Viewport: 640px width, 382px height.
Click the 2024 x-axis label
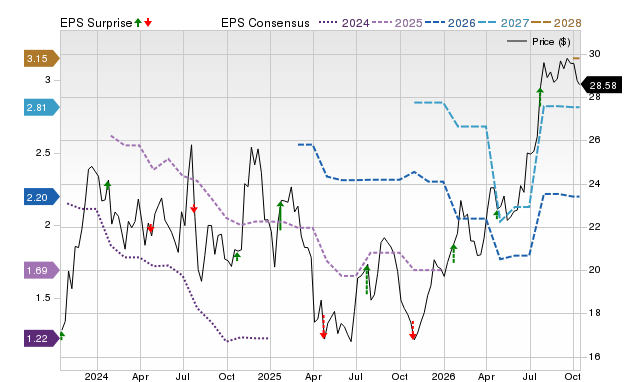pyautogui.click(x=96, y=376)
